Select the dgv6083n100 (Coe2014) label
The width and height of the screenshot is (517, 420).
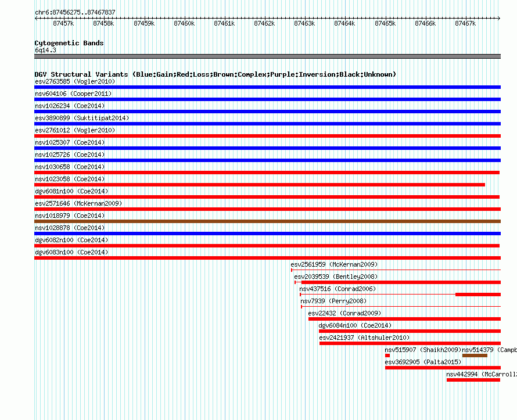[x=71, y=252]
